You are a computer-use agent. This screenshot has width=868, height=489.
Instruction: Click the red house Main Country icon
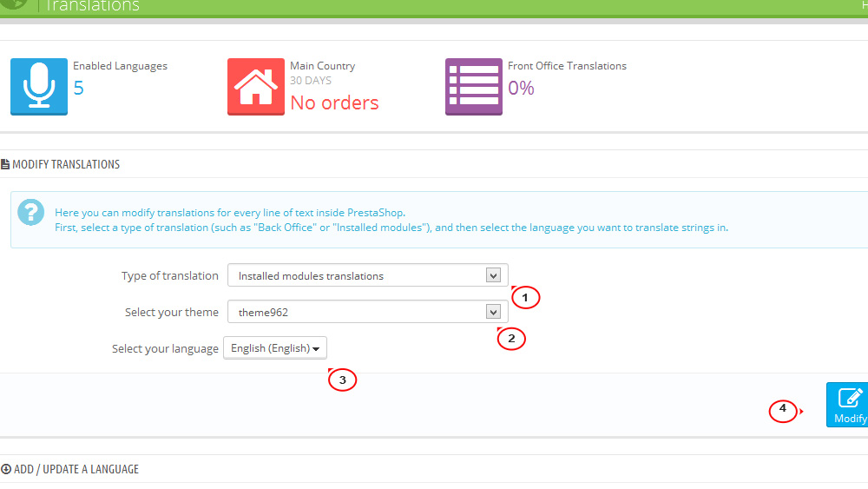(256, 86)
